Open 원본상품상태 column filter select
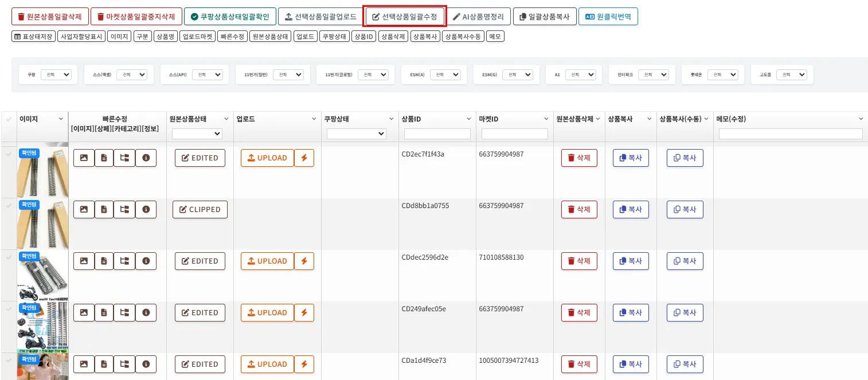 pyautogui.click(x=197, y=134)
